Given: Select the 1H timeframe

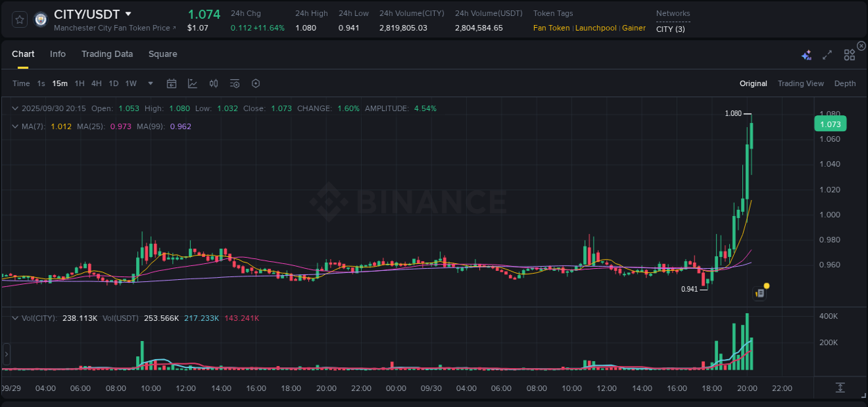Looking at the screenshot, I should coord(79,83).
